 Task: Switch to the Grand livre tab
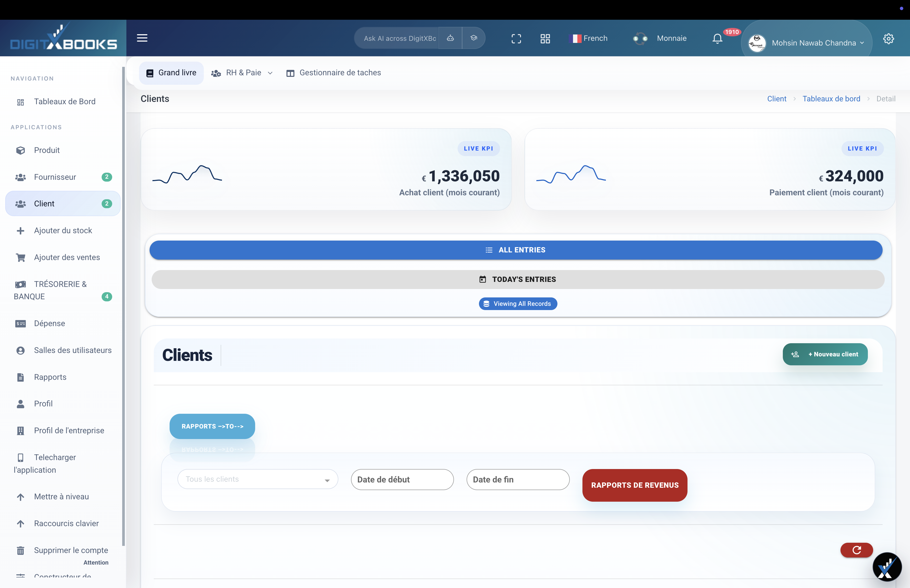(171, 73)
